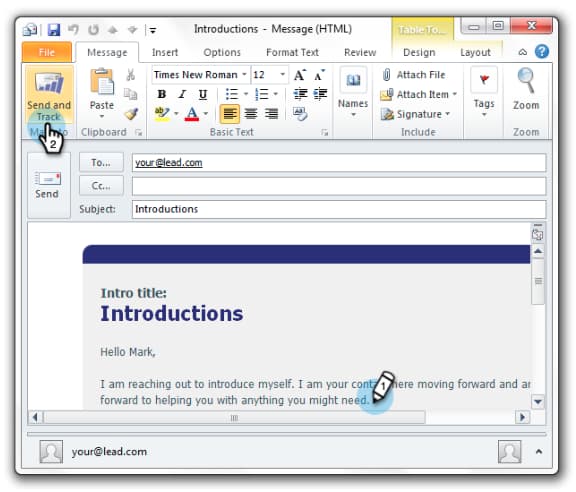Click the Save icon in quick access toolbar
Screen dimensions: 576x492
54,29
